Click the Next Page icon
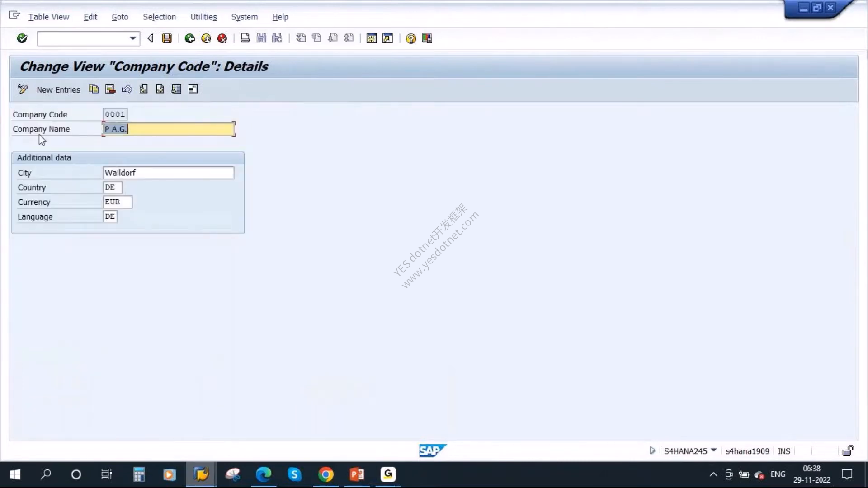868x488 pixels. coord(333,38)
